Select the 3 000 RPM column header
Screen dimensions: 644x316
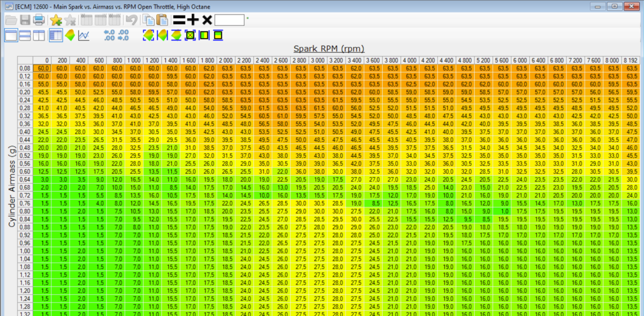(318, 60)
